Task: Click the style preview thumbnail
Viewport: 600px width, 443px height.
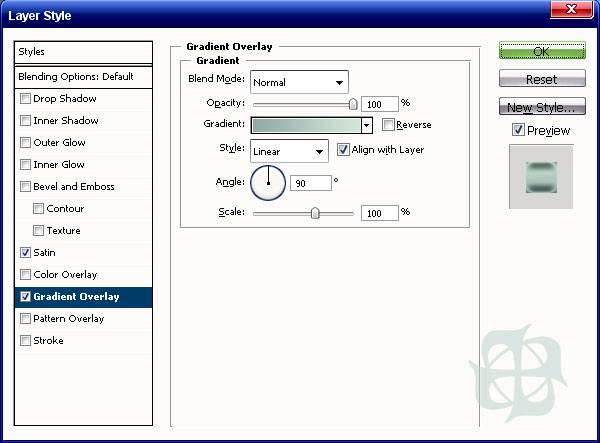Action: pos(541,177)
